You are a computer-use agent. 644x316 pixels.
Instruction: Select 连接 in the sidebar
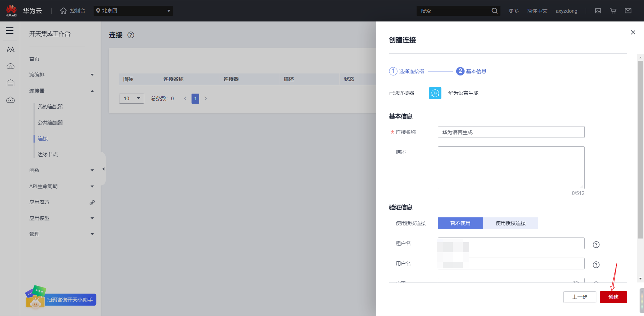coord(43,139)
